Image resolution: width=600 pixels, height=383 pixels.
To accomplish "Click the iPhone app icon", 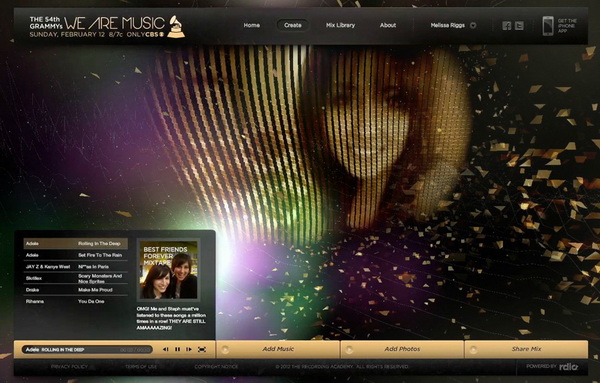I will coord(548,26).
